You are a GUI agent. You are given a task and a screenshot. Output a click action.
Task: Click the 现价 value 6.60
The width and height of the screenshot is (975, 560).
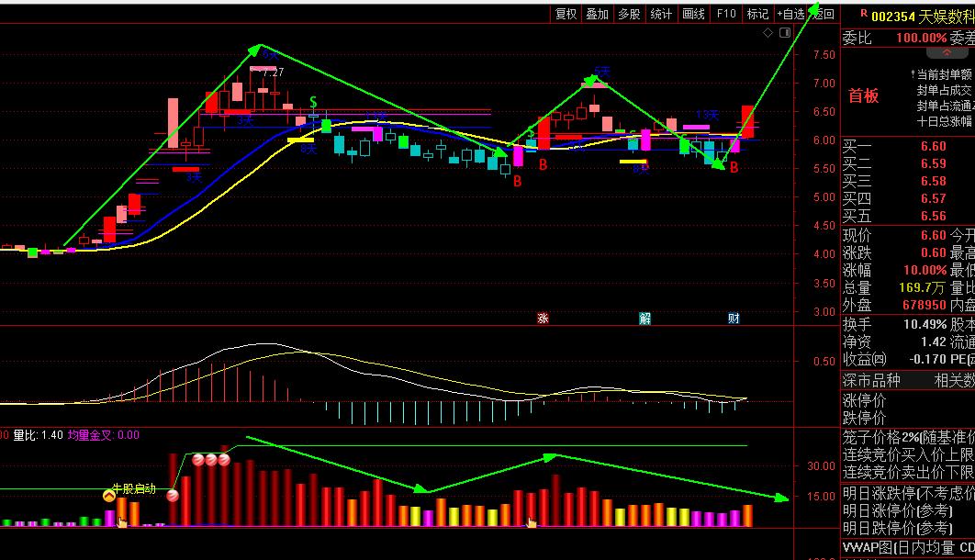934,235
